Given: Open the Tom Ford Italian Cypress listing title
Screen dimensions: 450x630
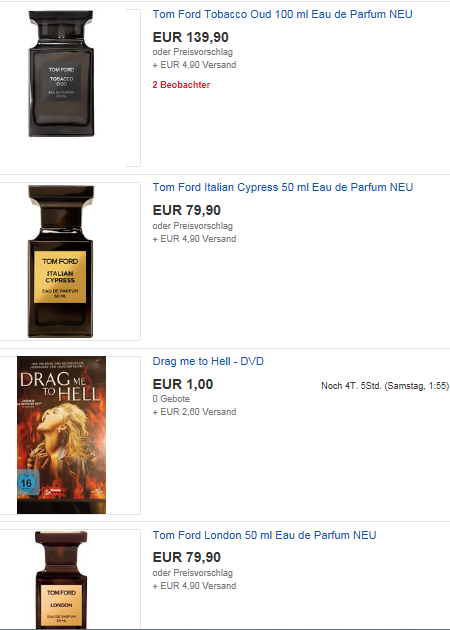Looking at the screenshot, I should (x=283, y=187).
